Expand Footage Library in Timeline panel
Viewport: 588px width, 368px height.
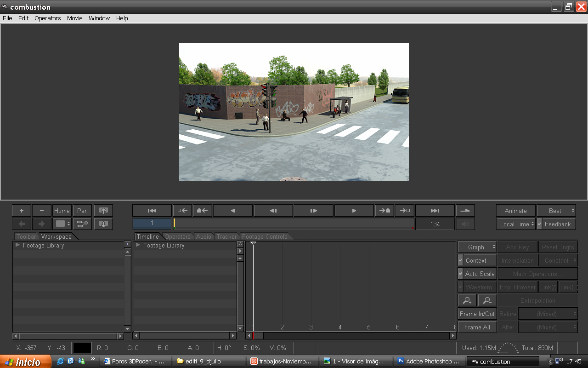(x=138, y=245)
